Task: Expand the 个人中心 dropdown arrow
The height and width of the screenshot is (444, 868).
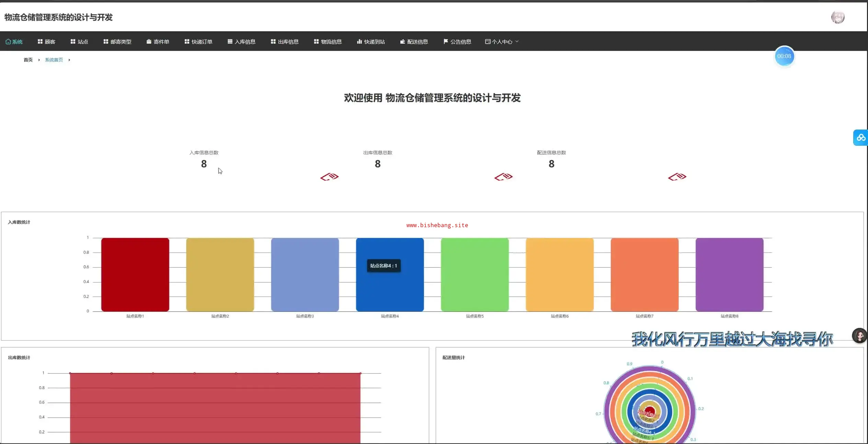Action: point(517,42)
